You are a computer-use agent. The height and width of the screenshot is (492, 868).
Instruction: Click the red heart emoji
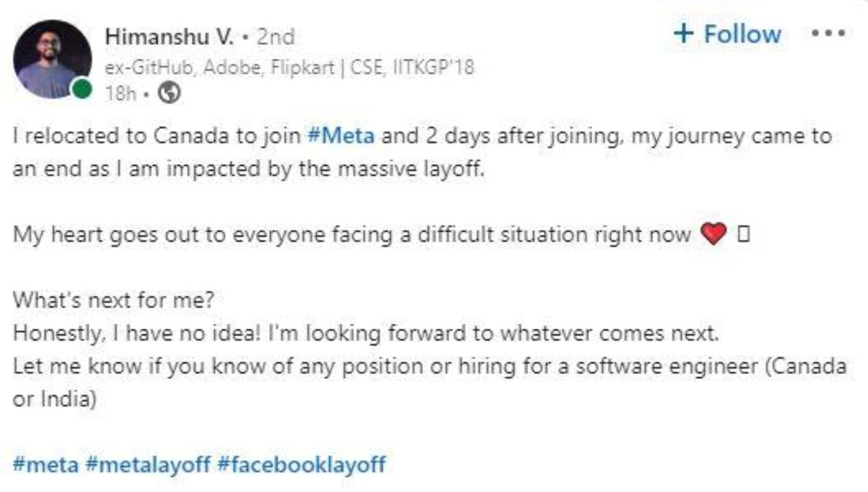(713, 234)
